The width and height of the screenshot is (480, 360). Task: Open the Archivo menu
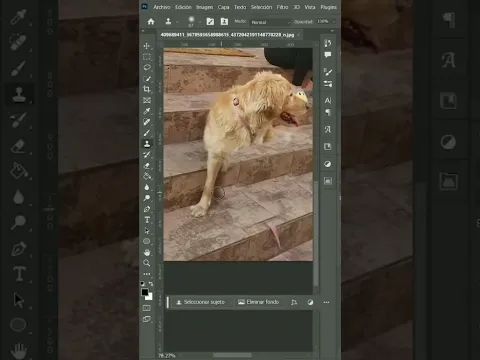(x=162, y=7)
